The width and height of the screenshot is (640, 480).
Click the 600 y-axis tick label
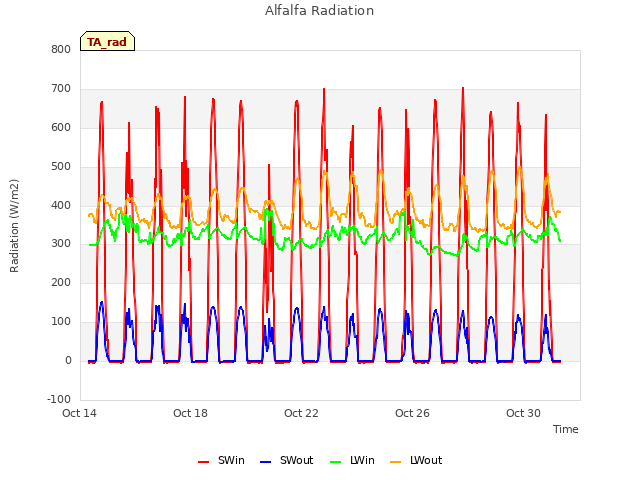tap(61, 128)
